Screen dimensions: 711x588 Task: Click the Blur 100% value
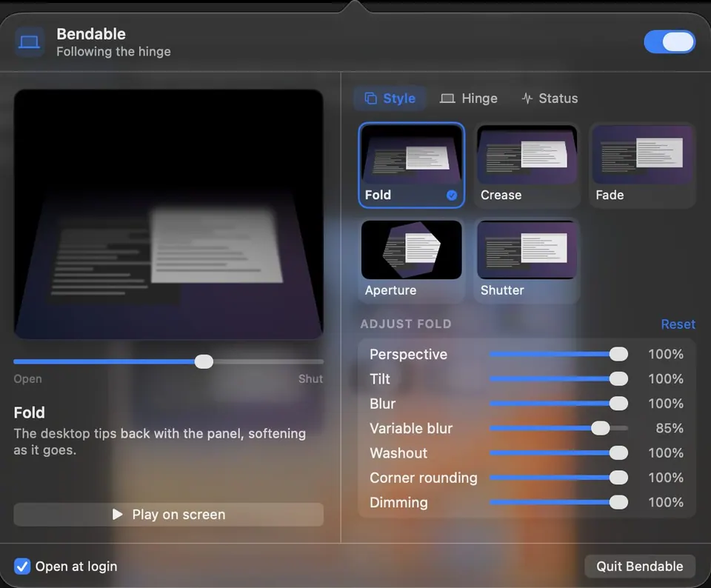(666, 404)
